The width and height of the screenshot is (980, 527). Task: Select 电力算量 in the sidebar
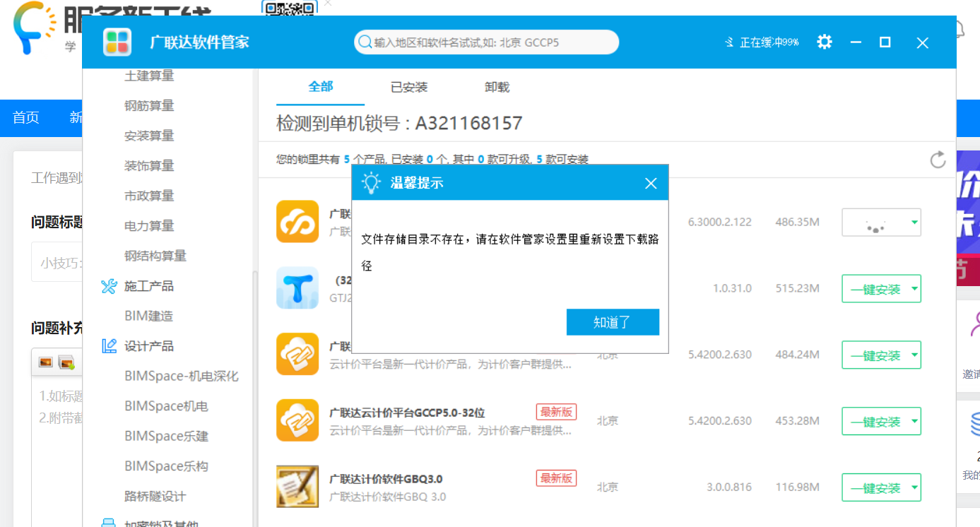tap(149, 226)
